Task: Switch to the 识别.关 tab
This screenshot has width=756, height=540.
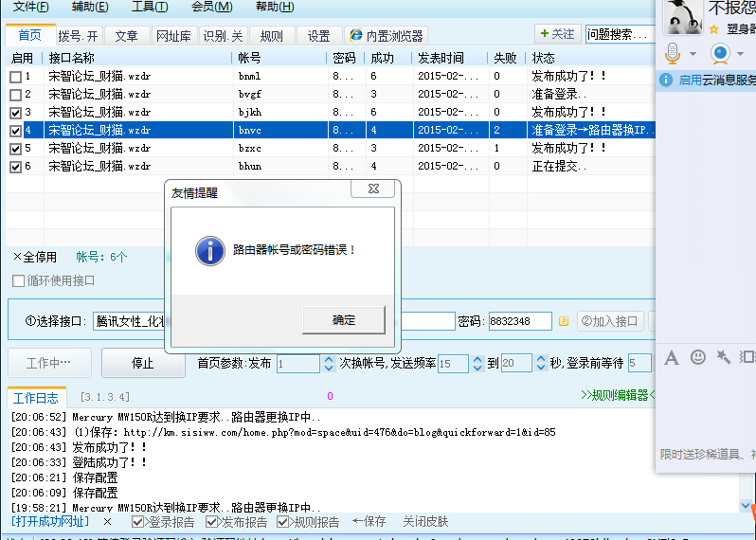Action: [223, 36]
